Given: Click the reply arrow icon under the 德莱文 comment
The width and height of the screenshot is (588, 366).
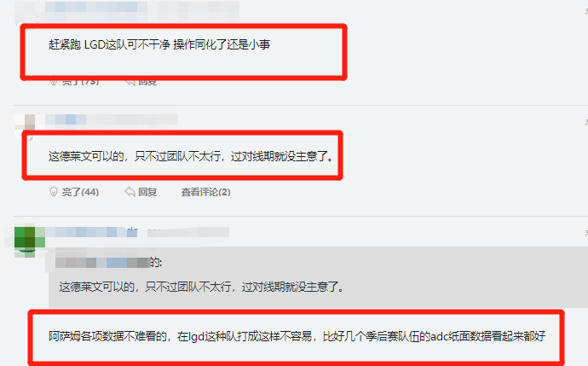Looking at the screenshot, I should [130, 192].
